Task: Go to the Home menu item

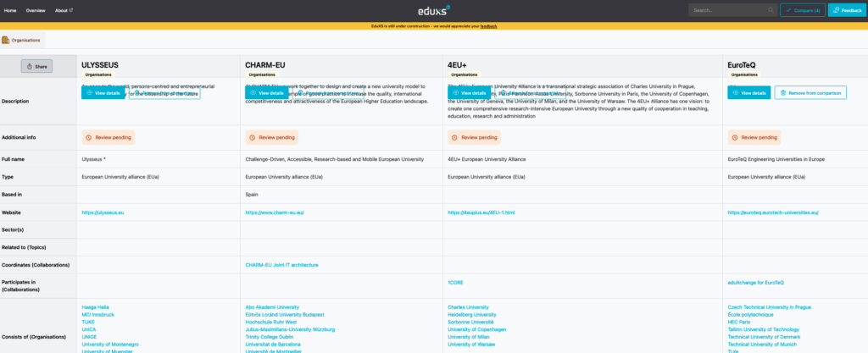Action: 10,10
